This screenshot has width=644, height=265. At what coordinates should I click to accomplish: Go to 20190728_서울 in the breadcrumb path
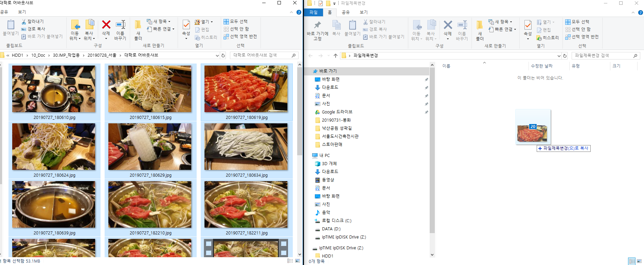tap(102, 55)
